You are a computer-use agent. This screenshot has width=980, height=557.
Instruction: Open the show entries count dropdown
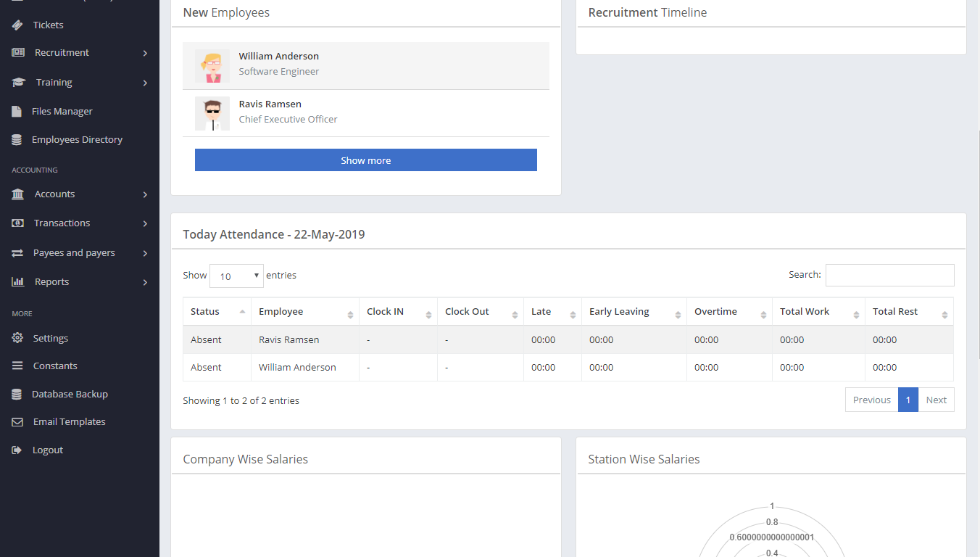pyautogui.click(x=236, y=276)
